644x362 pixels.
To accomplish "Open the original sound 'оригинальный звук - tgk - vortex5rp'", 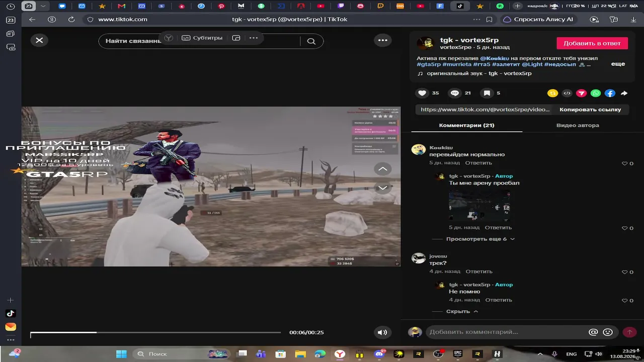I will 479,73.
